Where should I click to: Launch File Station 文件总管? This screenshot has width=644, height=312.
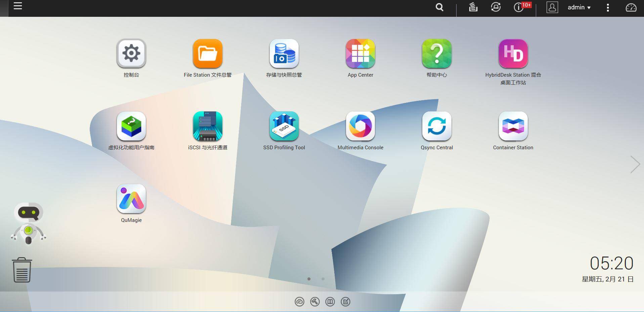pyautogui.click(x=207, y=53)
